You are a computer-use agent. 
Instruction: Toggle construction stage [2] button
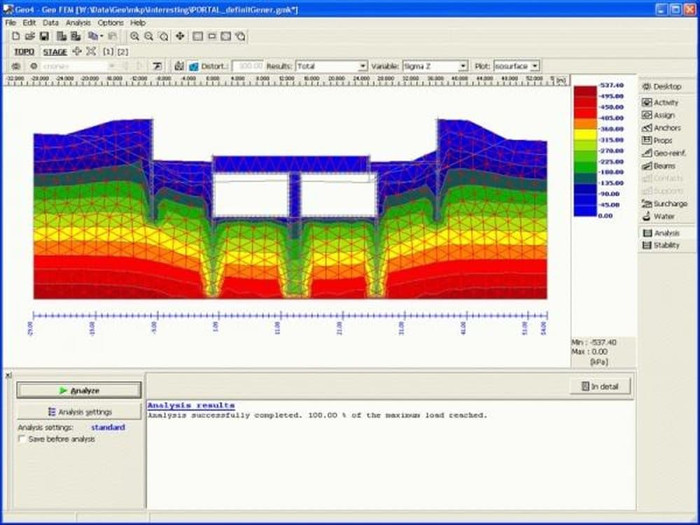point(123,50)
